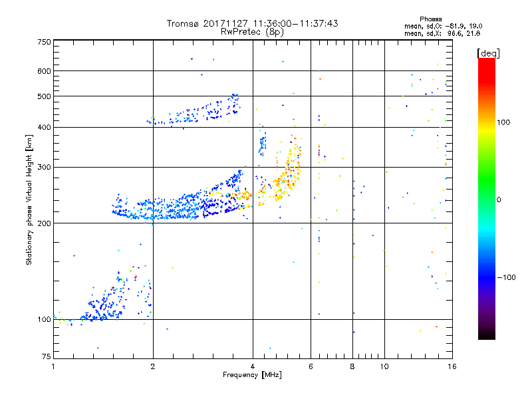
Task: Click the x-axis tick label '1'
Action: pyautogui.click(x=53, y=366)
